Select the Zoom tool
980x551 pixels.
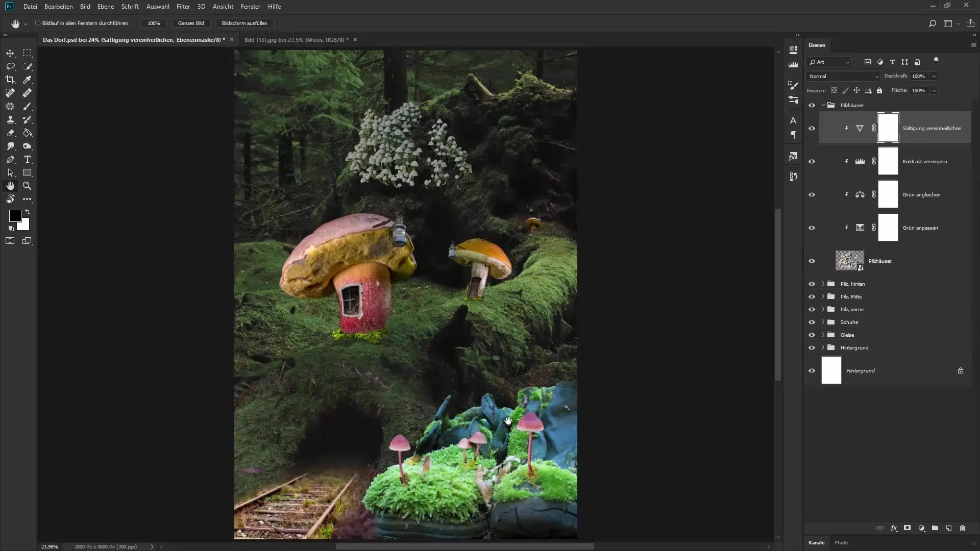coord(27,186)
